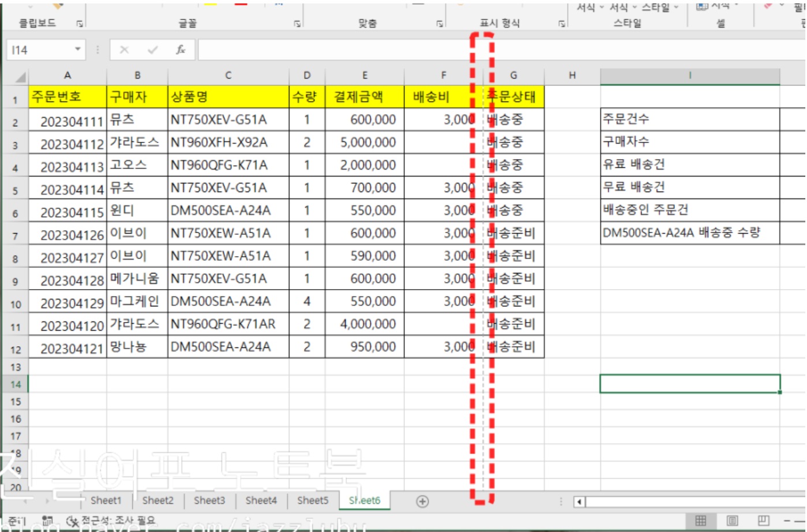Select the Sheet3 tab
The image size is (807, 532).
(x=209, y=500)
